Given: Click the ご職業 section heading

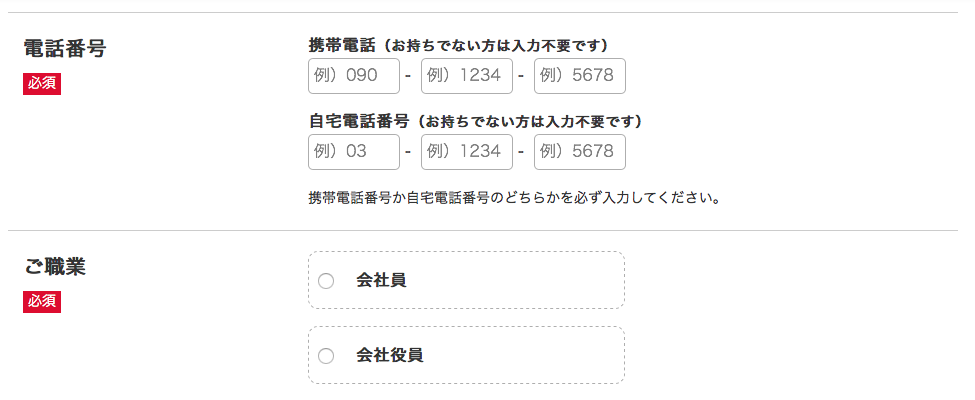Looking at the screenshot, I should coord(55,267).
